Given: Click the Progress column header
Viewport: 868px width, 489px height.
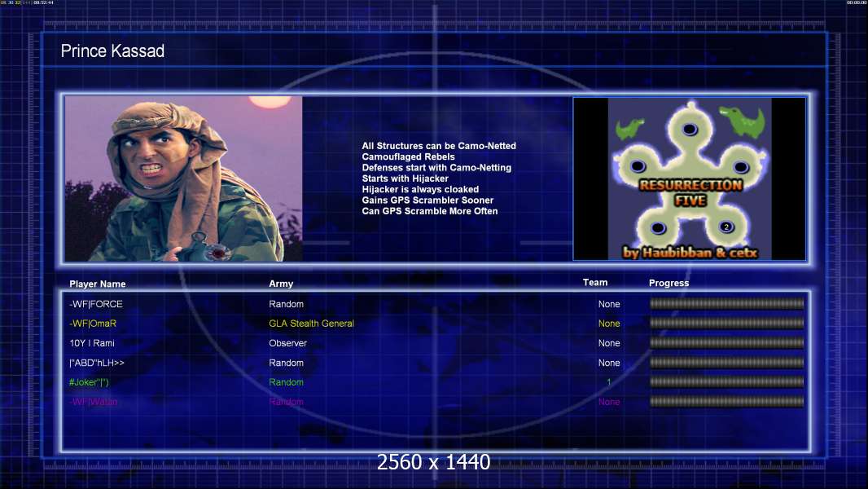Looking at the screenshot, I should pos(669,283).
